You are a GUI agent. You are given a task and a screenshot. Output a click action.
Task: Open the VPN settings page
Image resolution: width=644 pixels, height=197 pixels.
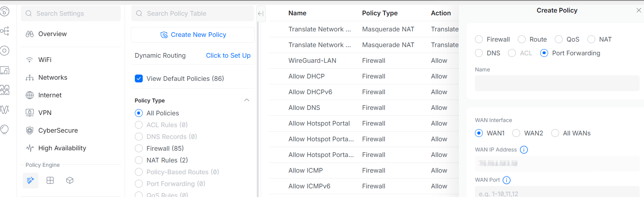click(x=45, y=113)
